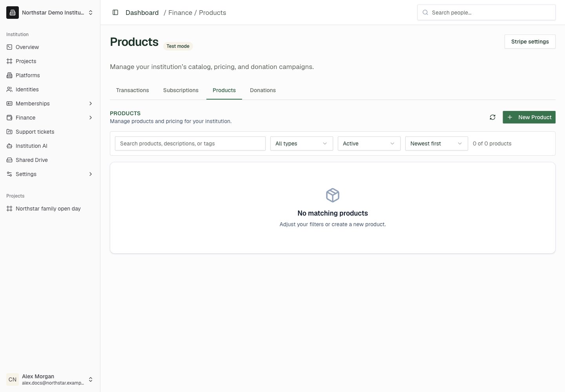Open the Newest first sort dropdown
565x392 pixels.
[x=437, y=143]
